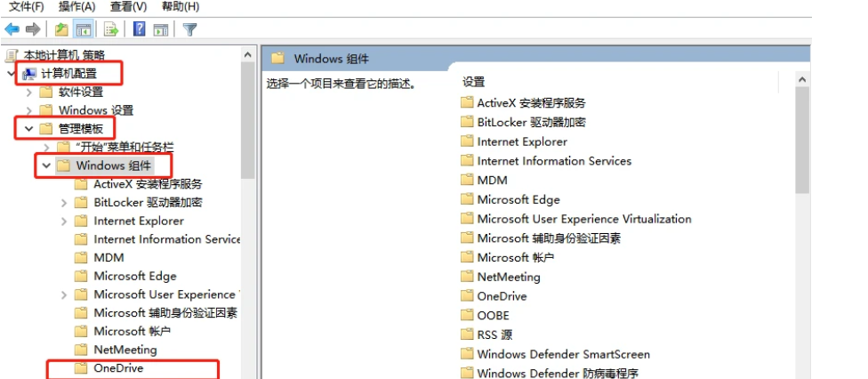Click the show/hide action pane icon
This screenshot has width=868, height=379.
coord(161,29)
